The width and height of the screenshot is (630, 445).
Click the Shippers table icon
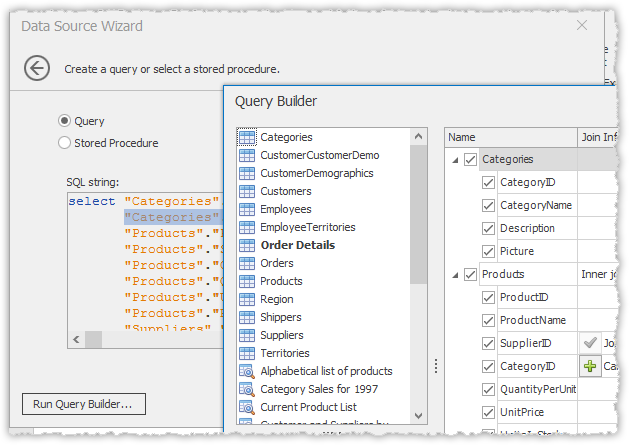point(246,317)
